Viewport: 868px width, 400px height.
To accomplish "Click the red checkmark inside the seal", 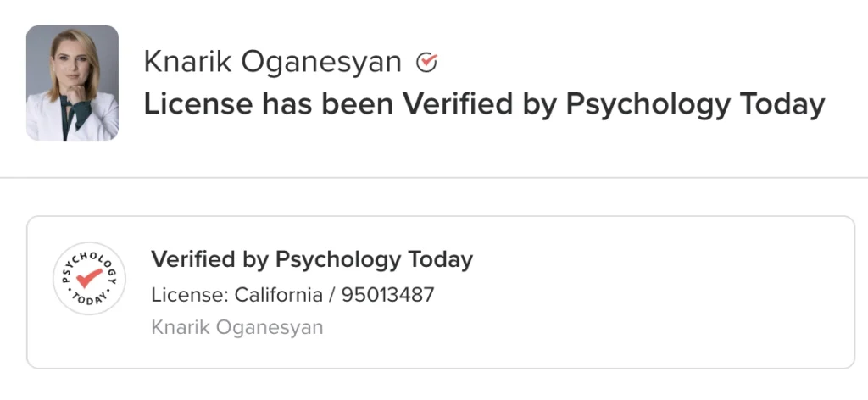I will (x=88, y=278).
